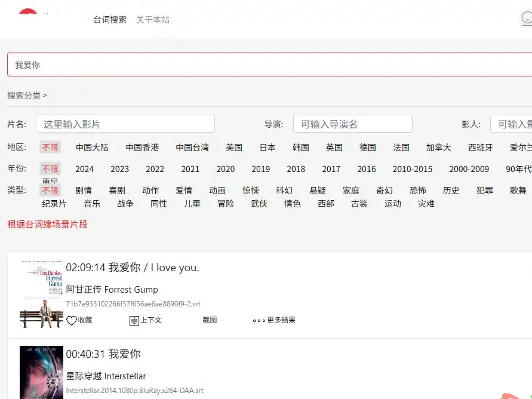Image resolution: width=532 pixels, height=399 pixels.
Task: Select the 英国 region filter
Action: [x=334, y=148]
